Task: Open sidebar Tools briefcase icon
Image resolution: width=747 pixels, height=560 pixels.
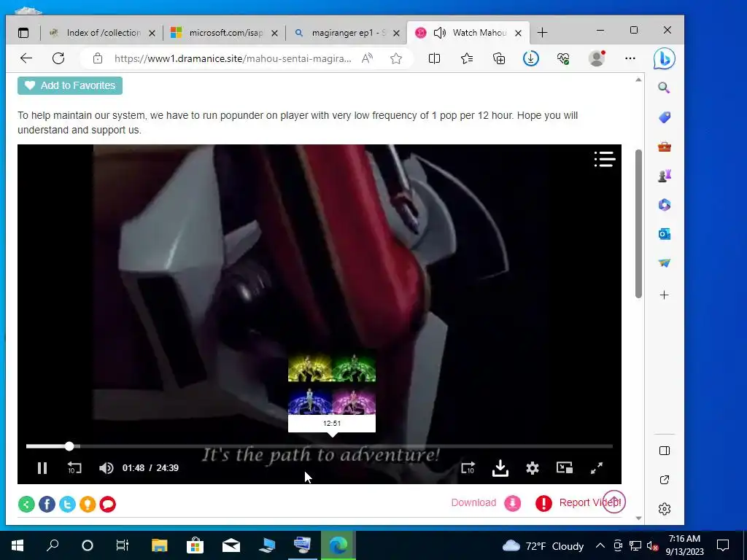Action: pyautogui.click(x=664, y=147)
